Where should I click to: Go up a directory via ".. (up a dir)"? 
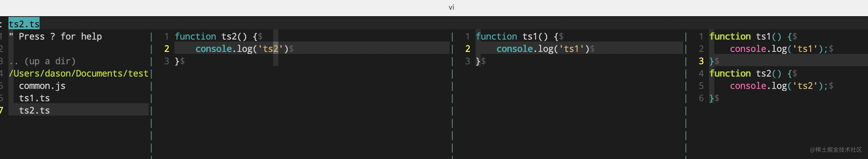click(x=42, y=61)
